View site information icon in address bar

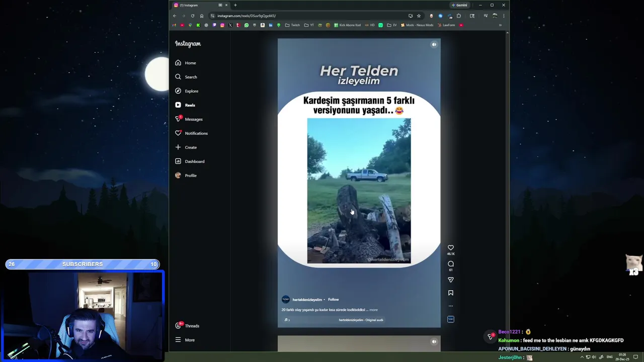coord(212,16)
